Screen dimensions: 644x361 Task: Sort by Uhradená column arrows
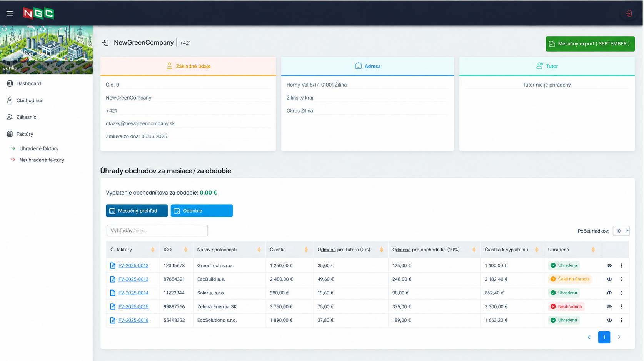[593, 250]
